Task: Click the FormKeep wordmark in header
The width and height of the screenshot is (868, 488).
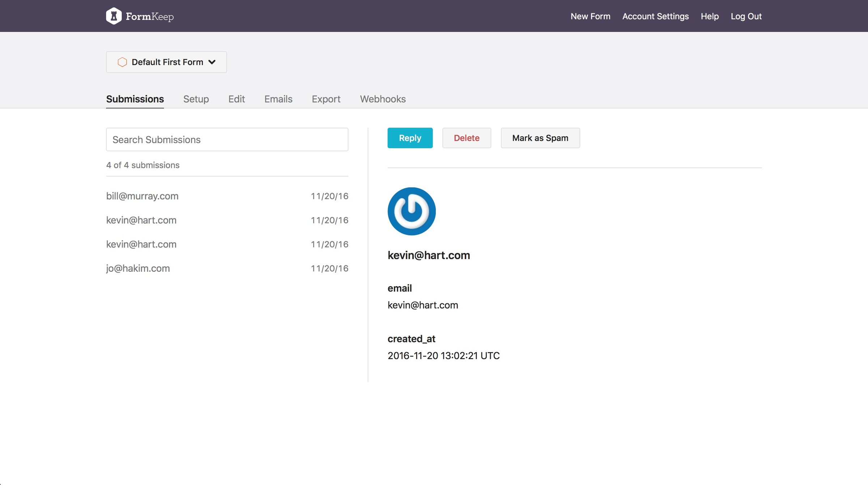Action: pyautogui.click(x=150, y=17)
